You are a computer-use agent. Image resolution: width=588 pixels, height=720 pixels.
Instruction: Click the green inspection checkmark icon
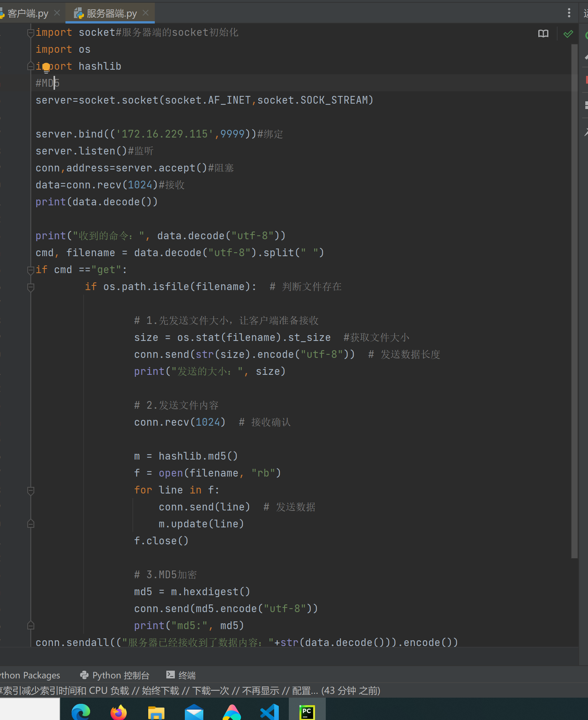click(568, 34)
